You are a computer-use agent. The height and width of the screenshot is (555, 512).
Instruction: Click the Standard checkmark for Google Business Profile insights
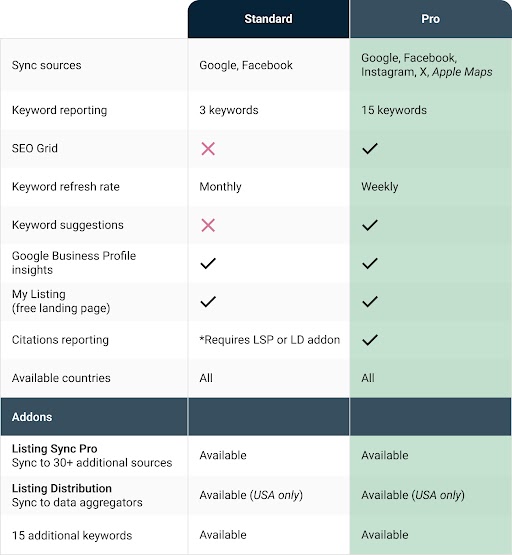pos(208,263)
